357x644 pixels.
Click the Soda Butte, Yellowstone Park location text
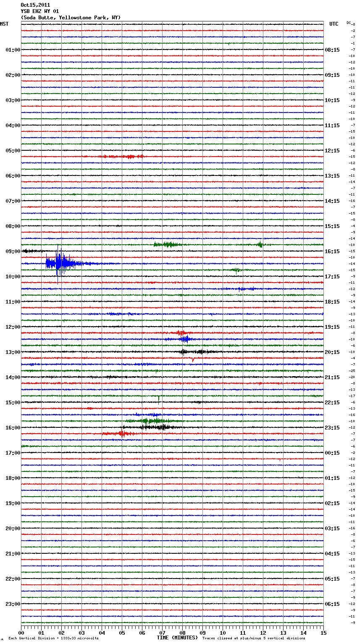pyautogui.click(x=71, y=18)
